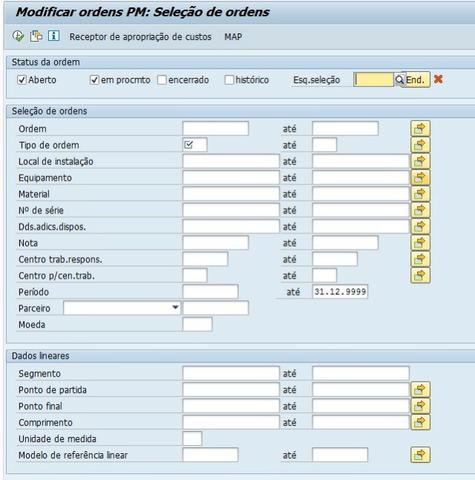
Task: Open multiple selection for Nota
Action: [420, 243]
